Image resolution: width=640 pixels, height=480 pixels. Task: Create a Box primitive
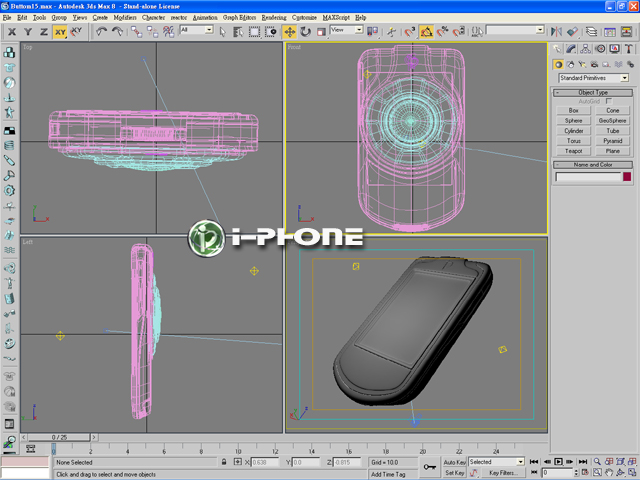coord(573,111)
